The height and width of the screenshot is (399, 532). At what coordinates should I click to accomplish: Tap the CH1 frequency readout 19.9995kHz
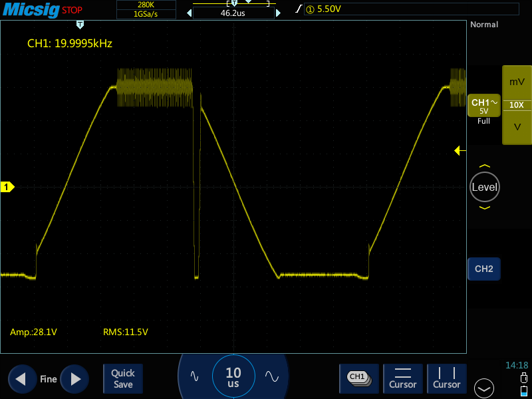pos(70,43)
